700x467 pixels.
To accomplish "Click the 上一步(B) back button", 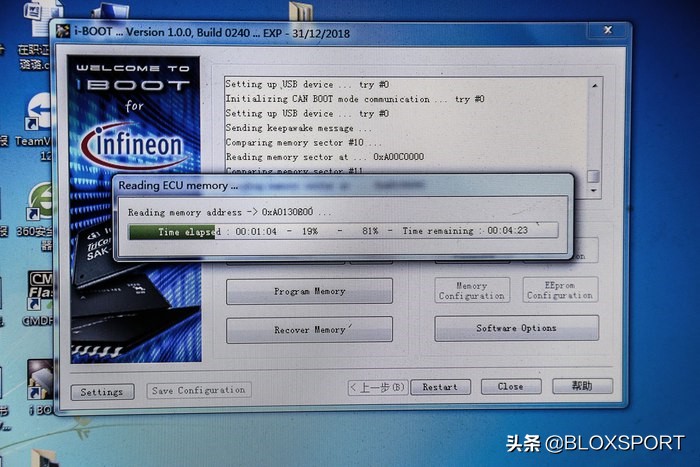I will (377, 388).
